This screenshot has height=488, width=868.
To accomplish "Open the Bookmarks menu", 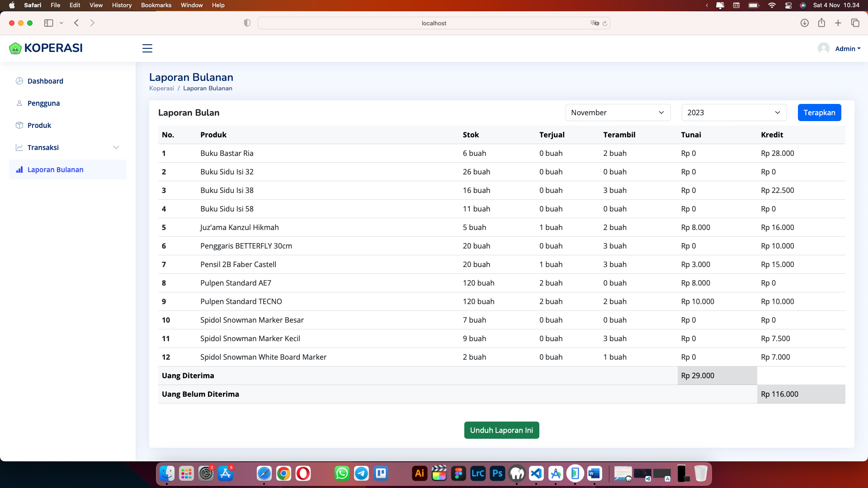I will pos(156,5).
